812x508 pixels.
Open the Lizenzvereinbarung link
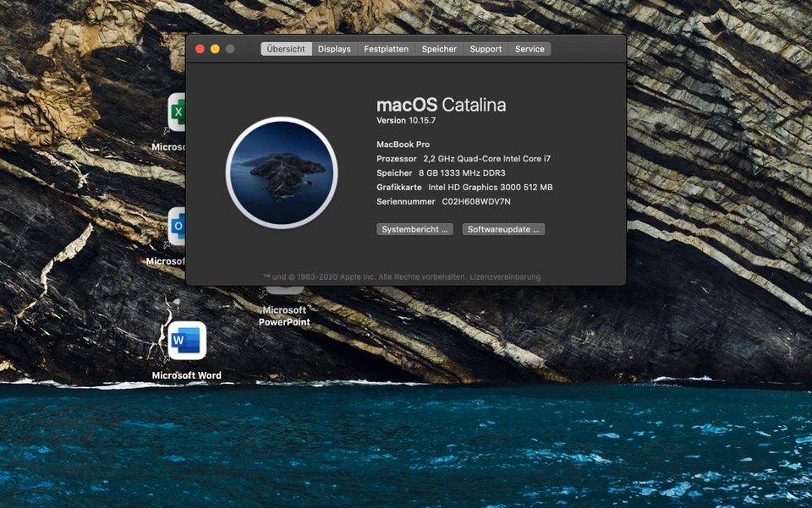click(505, 277)
